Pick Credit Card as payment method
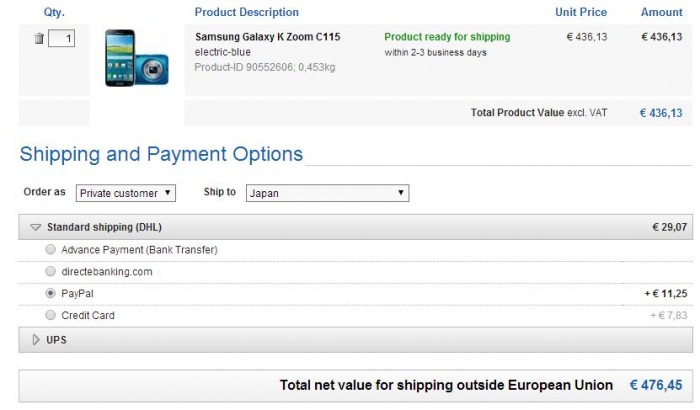Image resolution: width=700 pixels, height=410 pixels. point(51,315)
